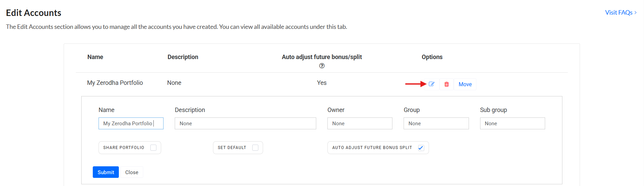The height and width of the screenshot is (186, 644).
Task: Delete the account using the red trash icon
Action: click(x=447, y=84)
